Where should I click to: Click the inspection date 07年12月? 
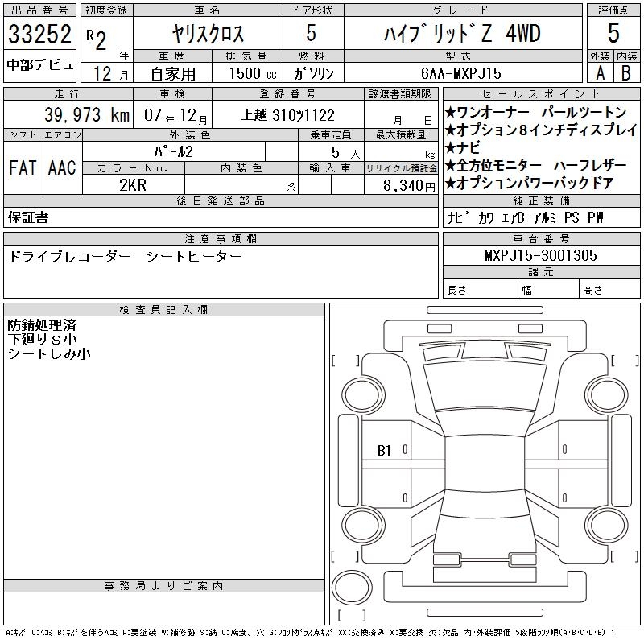coord(175,115)
